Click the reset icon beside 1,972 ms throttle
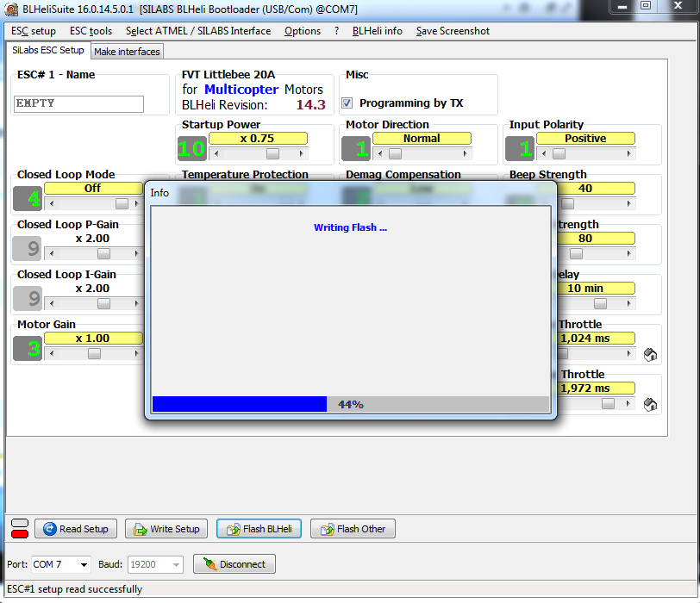700x603 pixels. click(652, 404)
